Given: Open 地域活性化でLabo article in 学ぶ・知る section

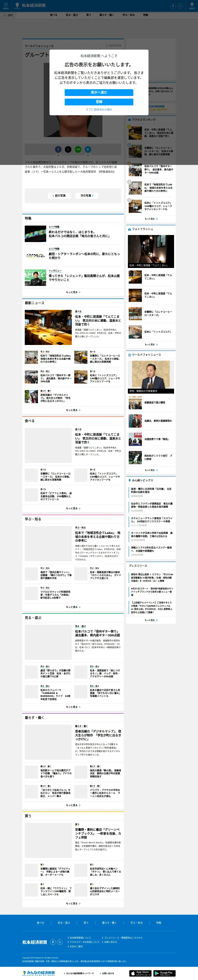Looking at the screenshot, I should click(x=98, y=536).
